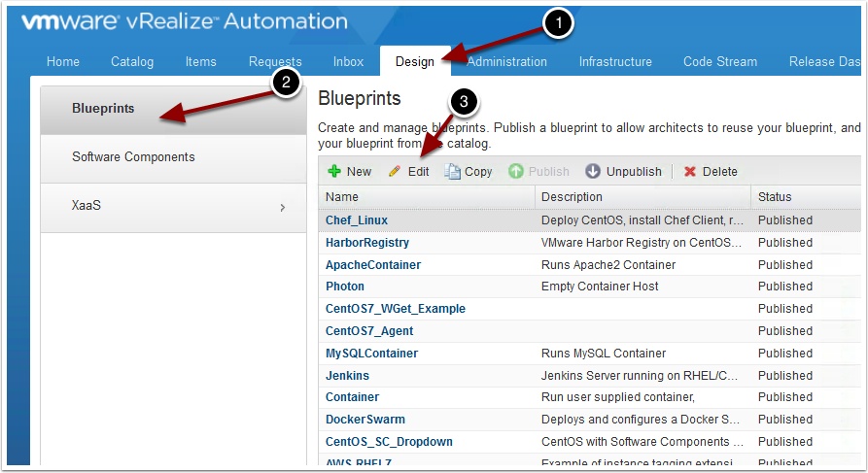868x473 pixels.
Task: Click Published status in Jenkins row
Action: [785, 375]
